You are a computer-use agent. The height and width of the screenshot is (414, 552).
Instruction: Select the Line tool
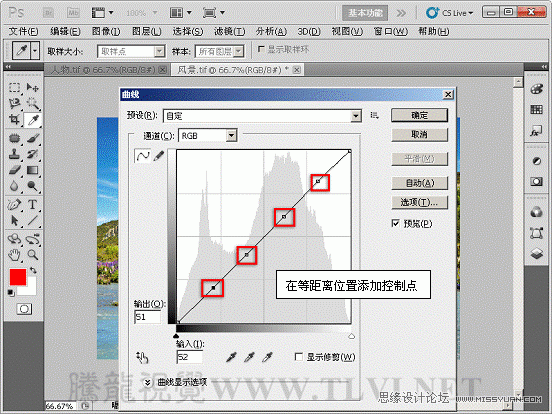pyautogui.click(x=33, y=221)
